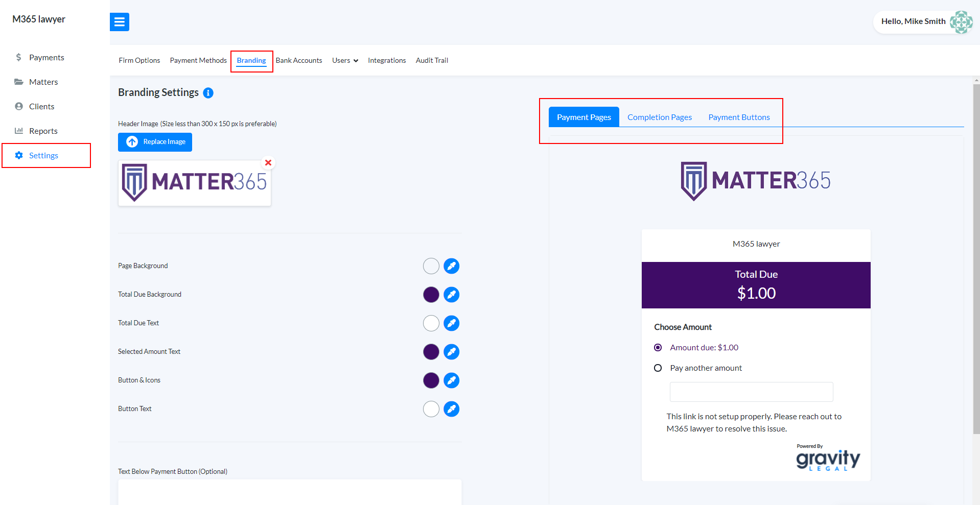Toggle the hamburger menu button
The height and width of the screenshot is (505, 980).
120,22
